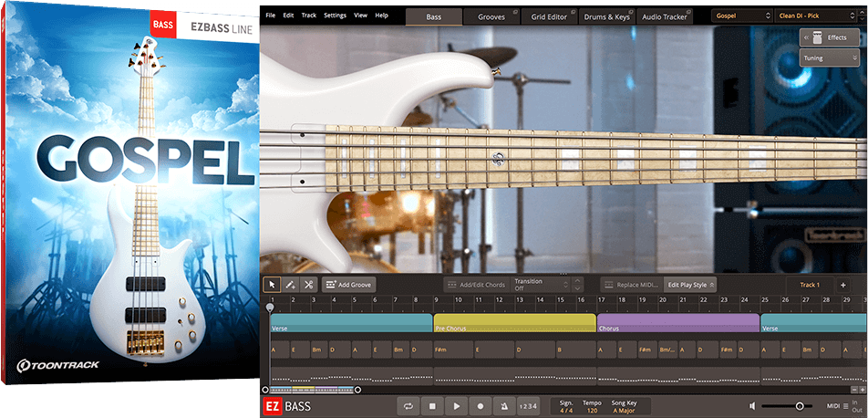Expand the Effects panel

(x=829, y=37)
